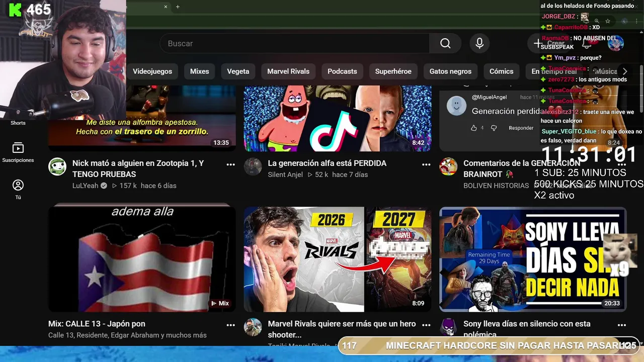Dislike the Generación perdida comment

pos(494,128)
